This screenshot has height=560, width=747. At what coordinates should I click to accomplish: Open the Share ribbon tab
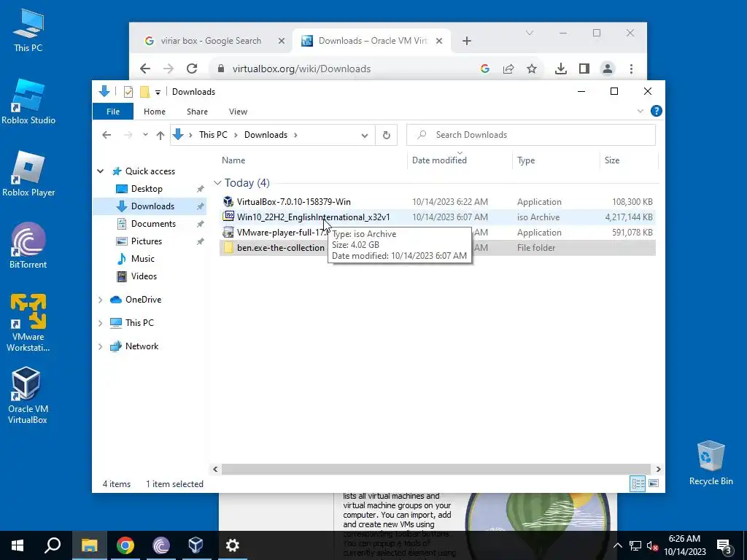(197, 112)
